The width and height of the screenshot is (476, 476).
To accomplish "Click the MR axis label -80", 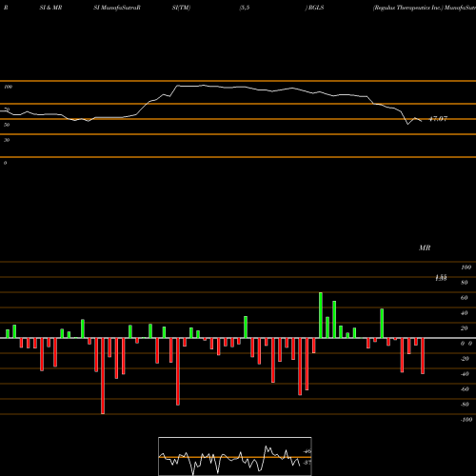I will tap(465, 405).
